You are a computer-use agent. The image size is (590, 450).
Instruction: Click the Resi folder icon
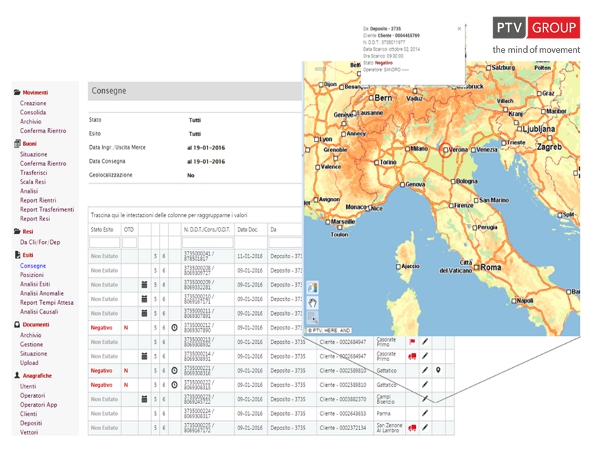(x=17, y=231)
